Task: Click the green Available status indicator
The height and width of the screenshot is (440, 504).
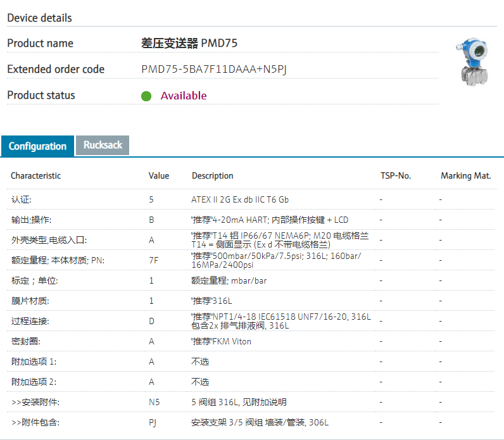Action: coord(146,96)
